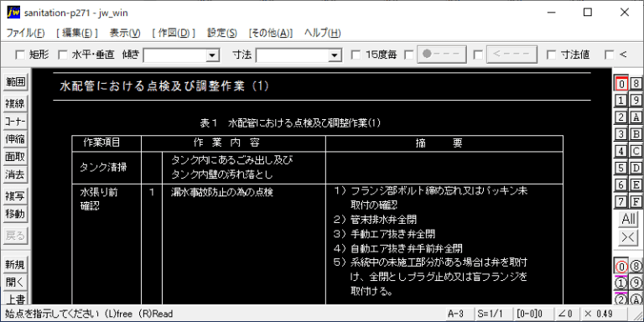The image size is (644, 322).
Task: Select square layer button 4
Action: (621, 151)
